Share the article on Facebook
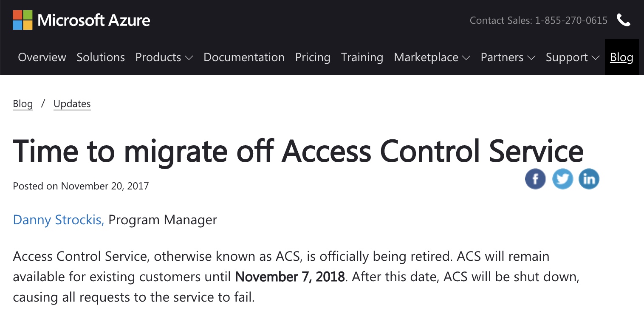 535,179
